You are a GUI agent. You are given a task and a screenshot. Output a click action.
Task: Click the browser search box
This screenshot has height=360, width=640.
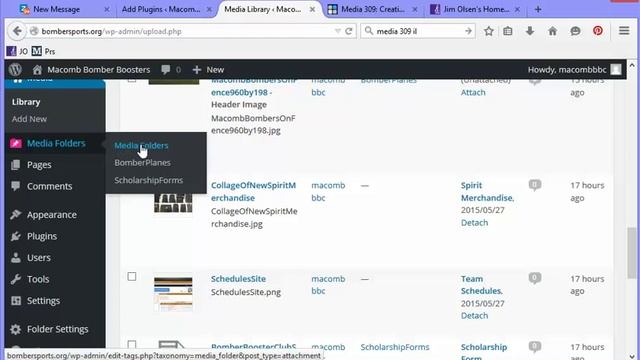(417, 31)
